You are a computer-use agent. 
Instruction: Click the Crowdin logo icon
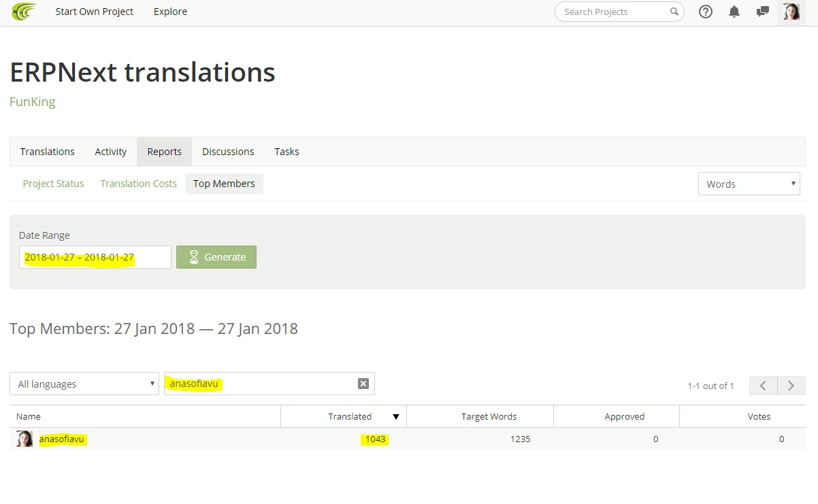click(24, 12)
